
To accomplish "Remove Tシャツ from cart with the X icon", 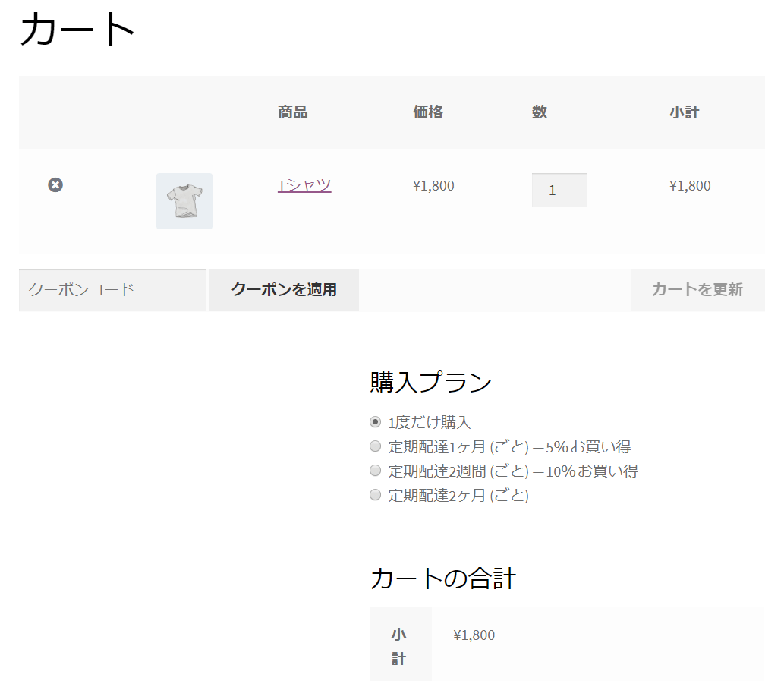I will pos(55,185).
